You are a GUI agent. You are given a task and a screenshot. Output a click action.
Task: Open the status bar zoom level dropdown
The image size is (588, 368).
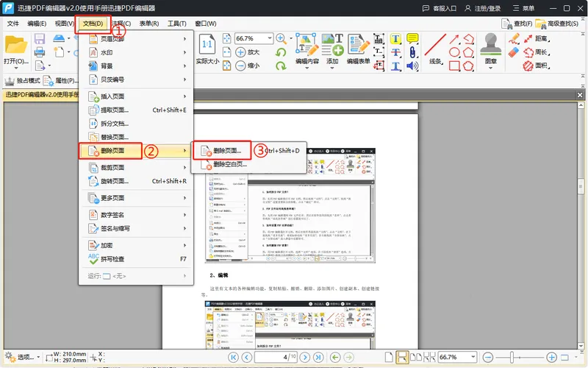click(x=473, y=357)
